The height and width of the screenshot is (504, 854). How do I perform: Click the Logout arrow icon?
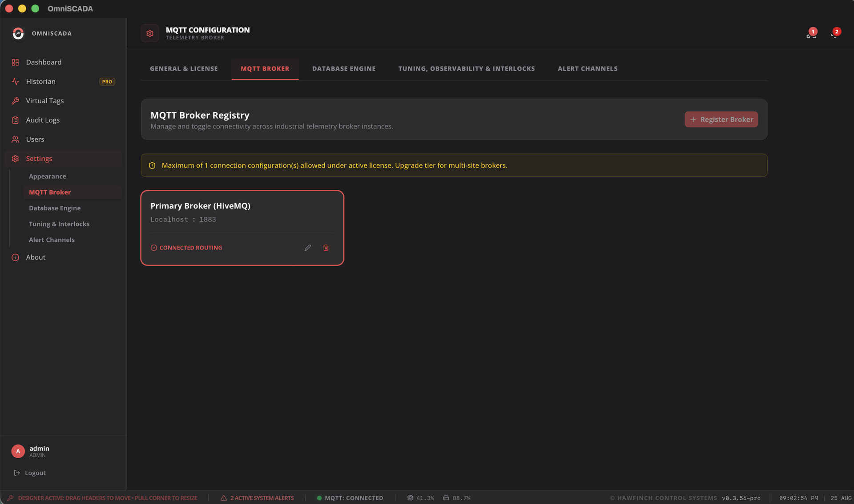point(17,473)
